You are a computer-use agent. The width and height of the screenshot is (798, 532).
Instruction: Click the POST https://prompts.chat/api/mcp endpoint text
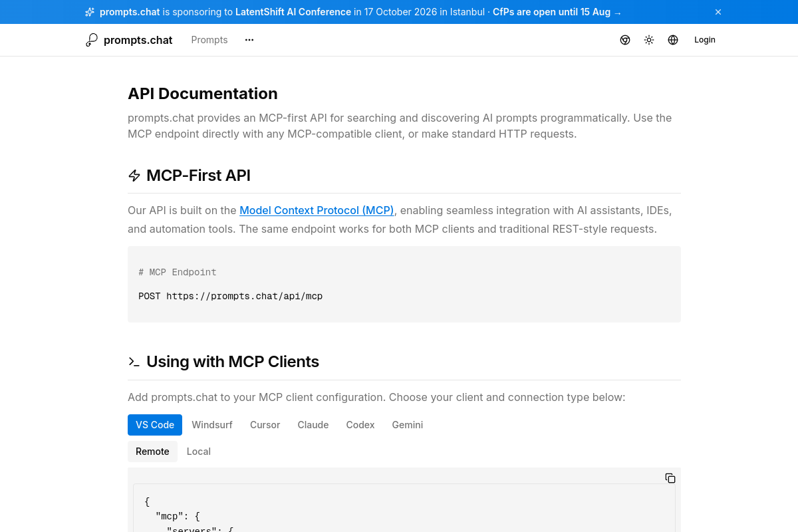[230, 296]
